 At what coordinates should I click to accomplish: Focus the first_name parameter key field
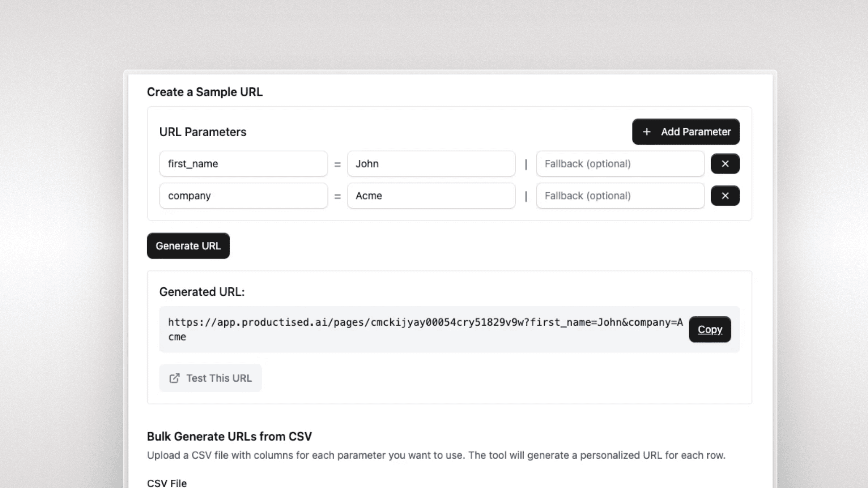243,164
